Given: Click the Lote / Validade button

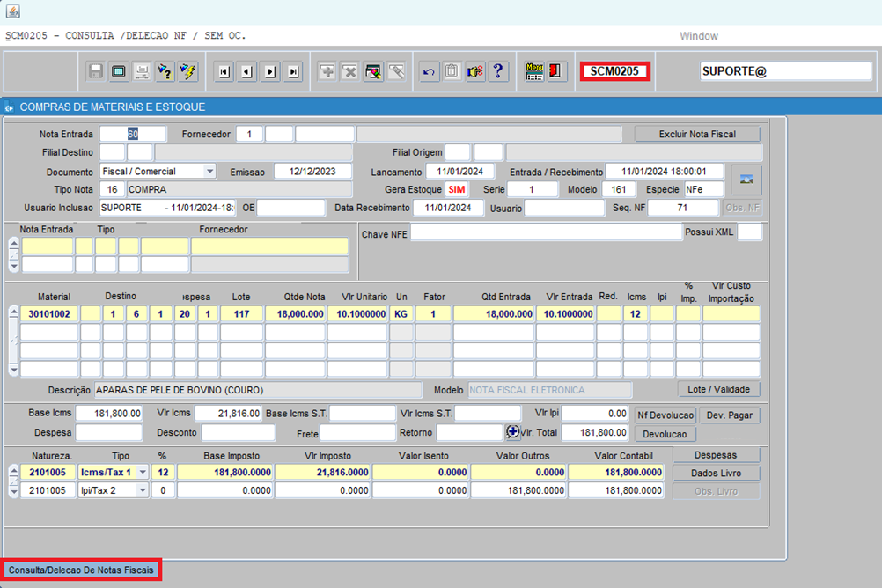Looking at the screenshot, I should pos(718,389).
